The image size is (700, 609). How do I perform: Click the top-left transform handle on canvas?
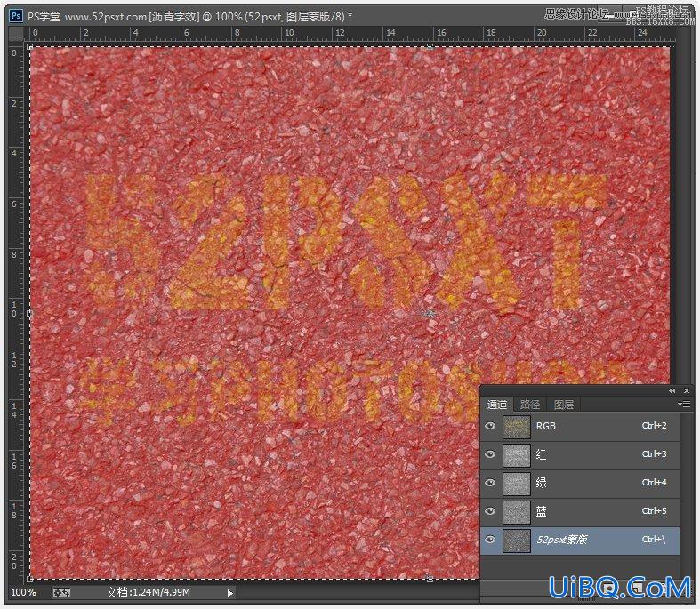coord(29,46)
